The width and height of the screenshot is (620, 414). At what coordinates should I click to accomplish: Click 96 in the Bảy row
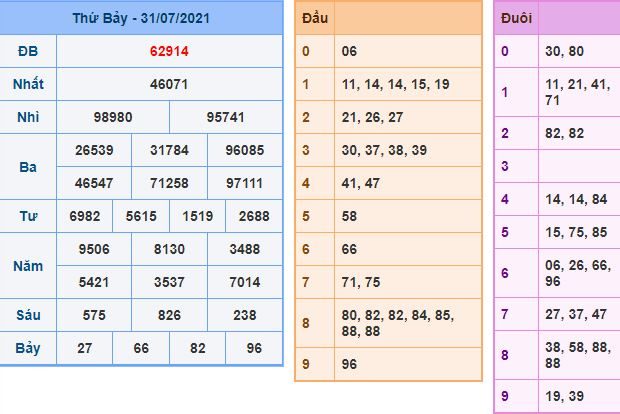(x=254, y=348)
